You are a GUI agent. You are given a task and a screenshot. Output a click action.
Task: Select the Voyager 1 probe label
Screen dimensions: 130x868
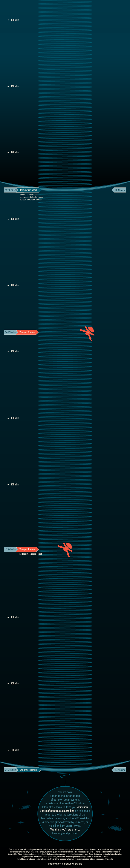pos(27,549)
